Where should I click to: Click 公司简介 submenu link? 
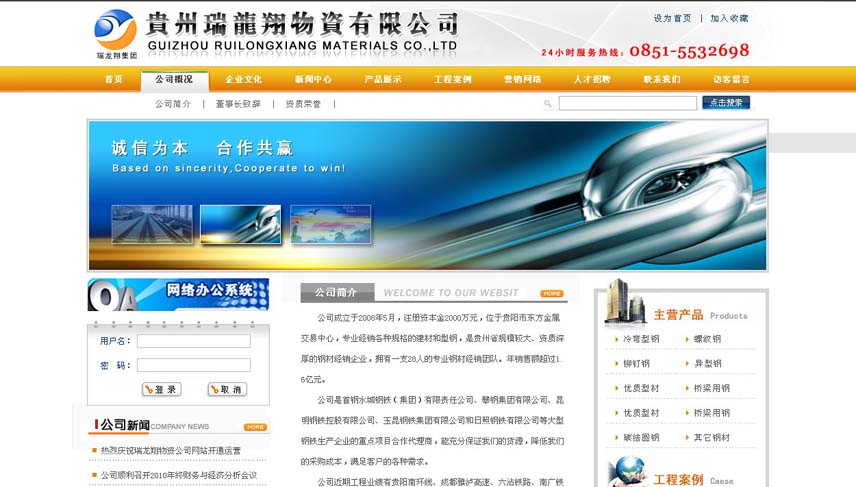click(x=173, y=104)
